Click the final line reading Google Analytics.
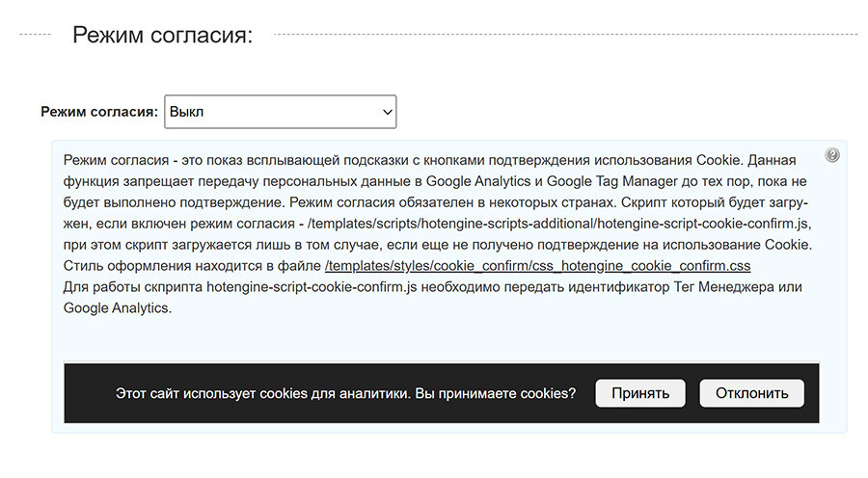 pos(117,308)
